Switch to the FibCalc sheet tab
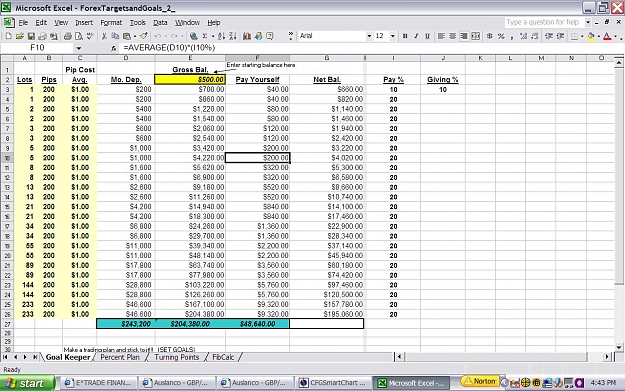 point(223,357)
